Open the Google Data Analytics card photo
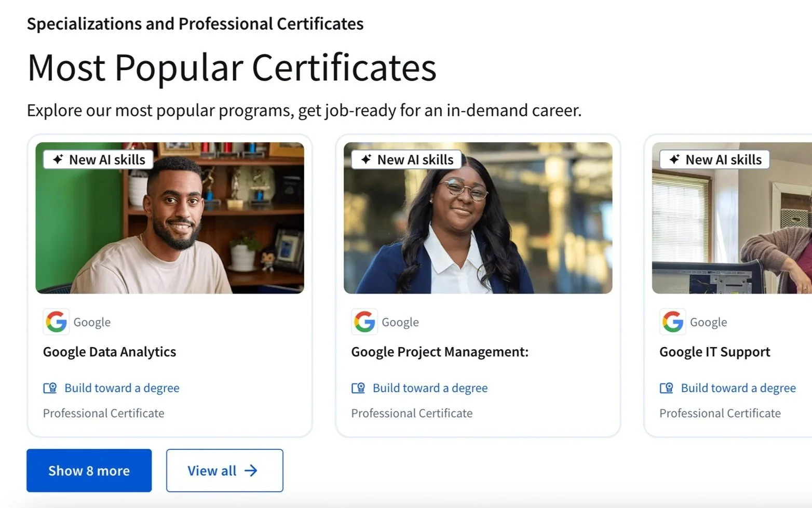Screen dimensions: 812x508 click(170, 218)
